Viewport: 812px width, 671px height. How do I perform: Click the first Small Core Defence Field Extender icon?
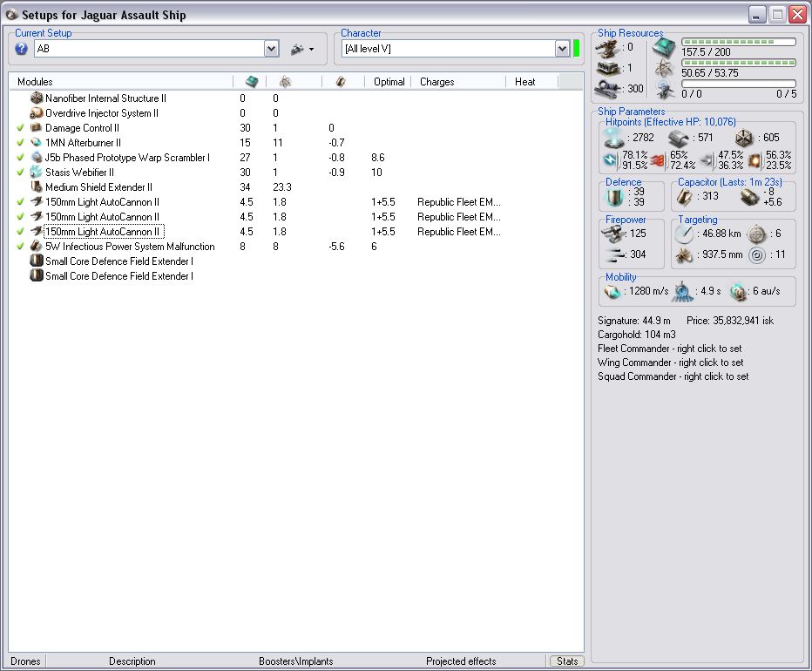click(37, 261)
